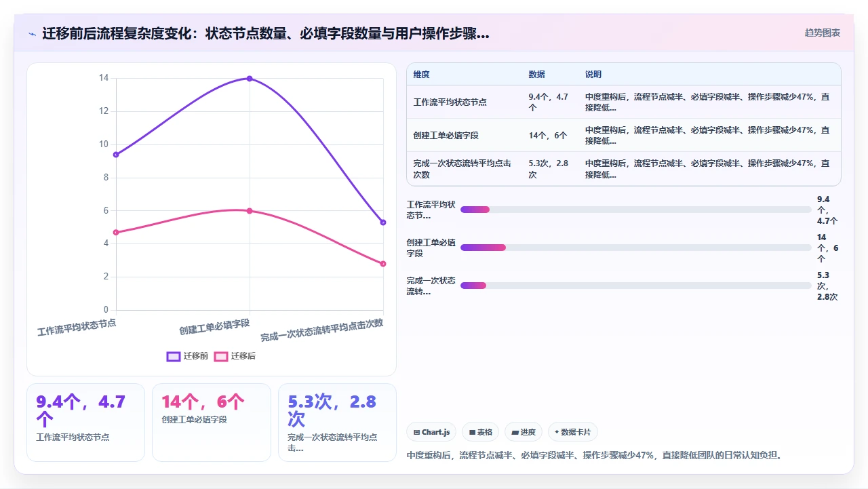The image size is (868, 489).
Task: Click the 表格 chip icon
Action: tap(472, 432)
